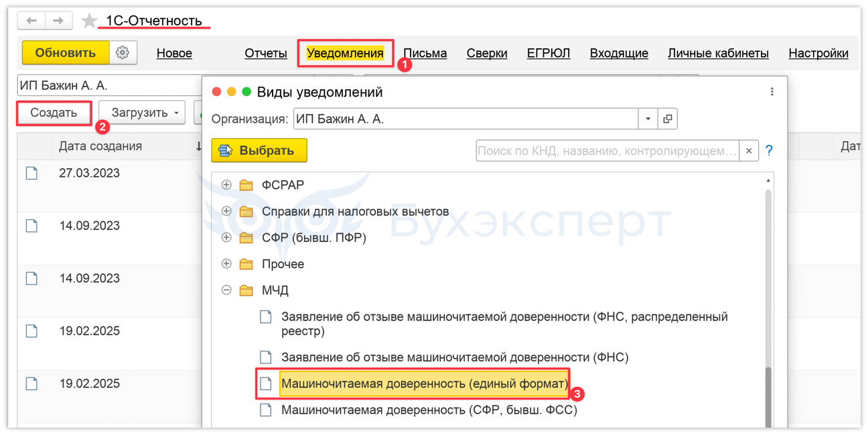Image resolution: width=868 pixels, height=435 pixels.
Task: Open the Письма tab
Action: tap(425, 53)
